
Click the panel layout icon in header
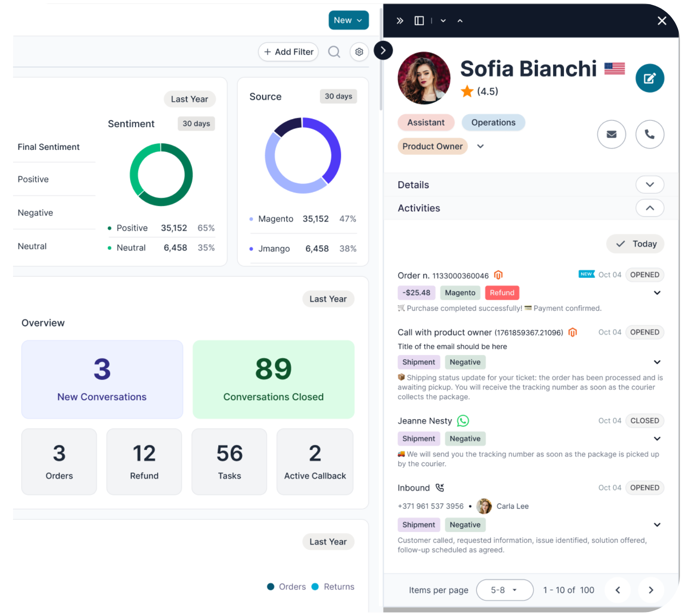(419, 21)
